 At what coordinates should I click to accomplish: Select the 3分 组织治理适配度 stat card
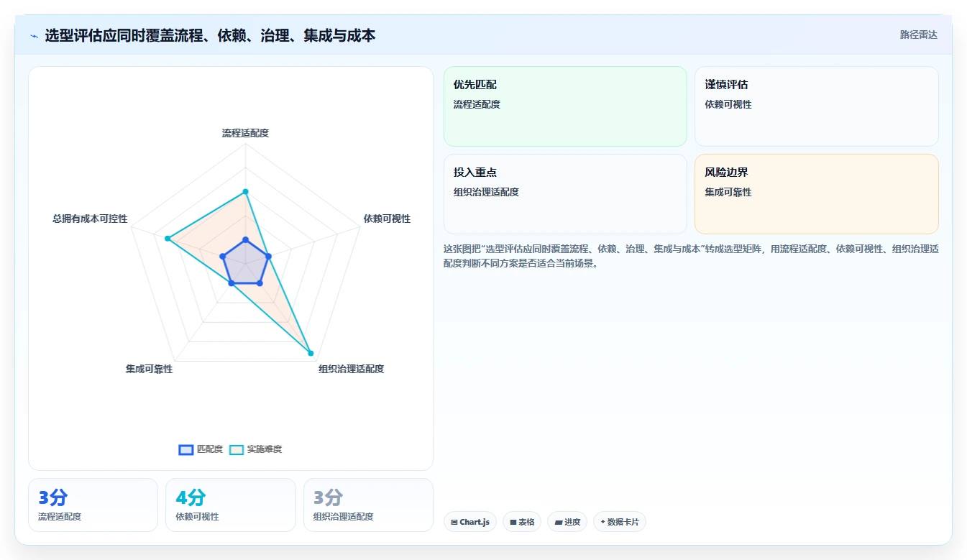click(368, 505)
